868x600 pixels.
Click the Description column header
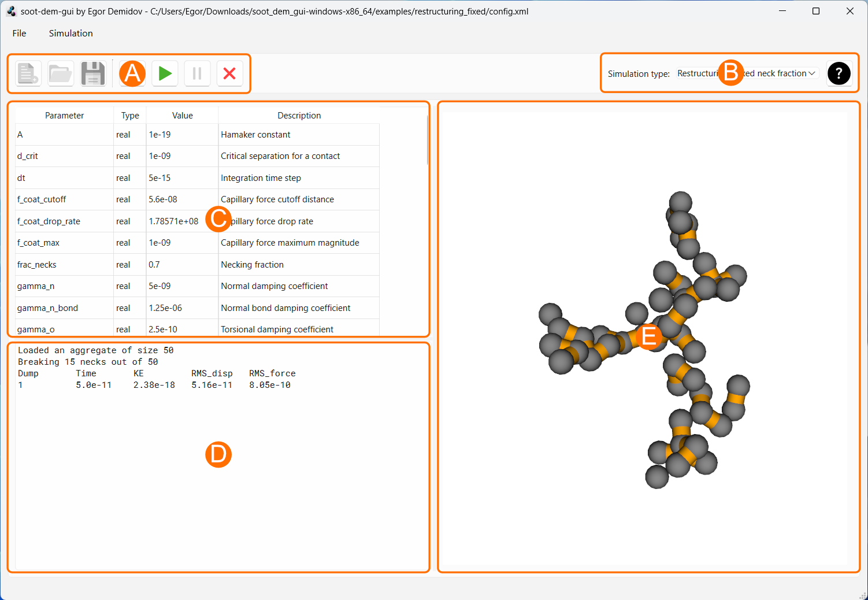[x=299, y=116]
